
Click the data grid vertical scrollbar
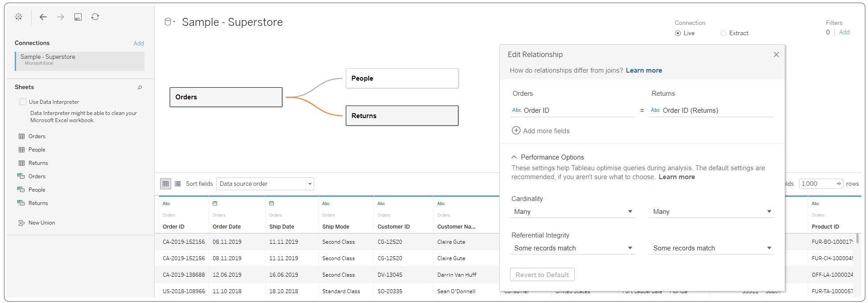pos(857,238)
